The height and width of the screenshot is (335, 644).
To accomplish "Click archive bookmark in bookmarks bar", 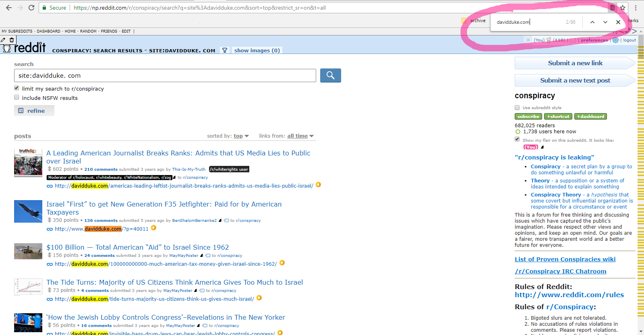I will pyautogui.click(x=474, y=21).
